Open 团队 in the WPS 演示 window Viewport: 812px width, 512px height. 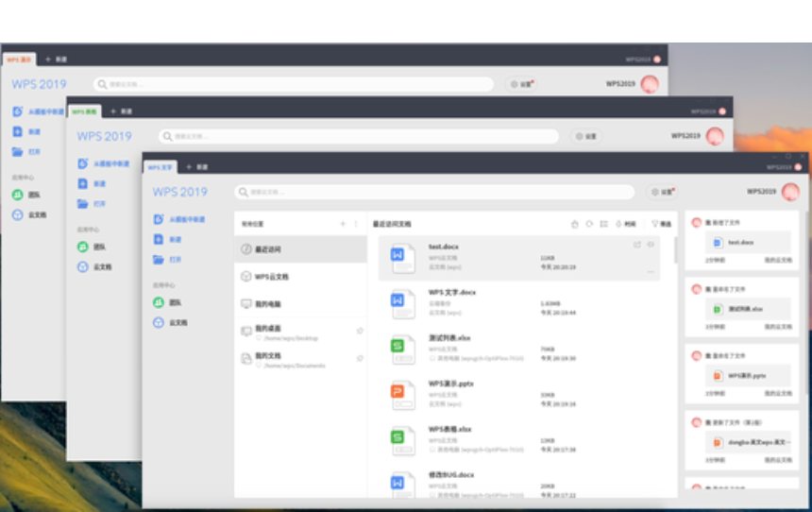coord(26,195)
